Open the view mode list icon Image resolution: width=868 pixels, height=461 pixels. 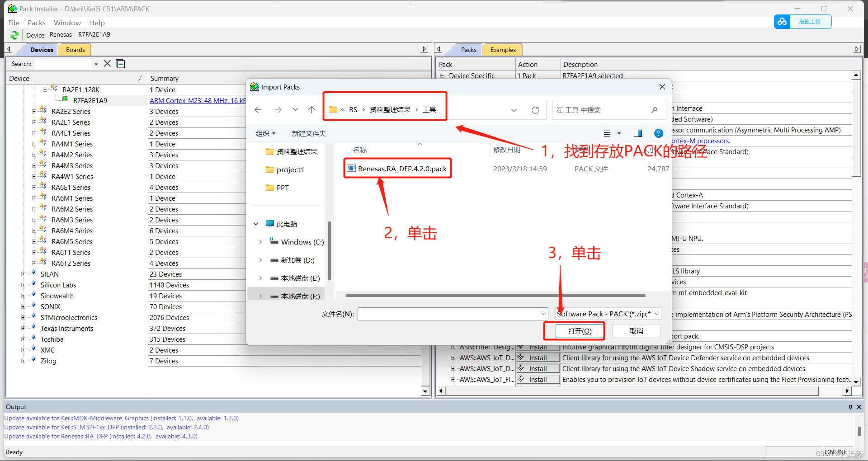pyautogui.click(x=607, y=133)
